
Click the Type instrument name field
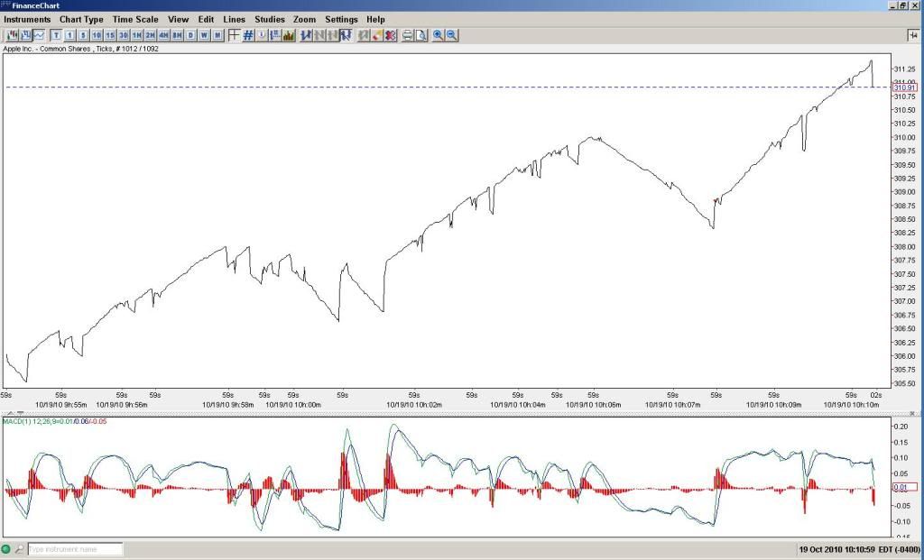[74, 549]
